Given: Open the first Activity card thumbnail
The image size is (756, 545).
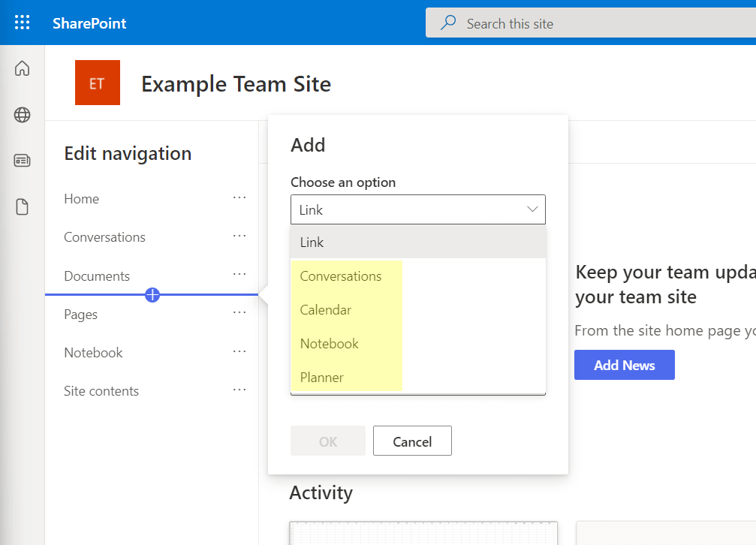Looking at the screenshot, I should [423, 533].
